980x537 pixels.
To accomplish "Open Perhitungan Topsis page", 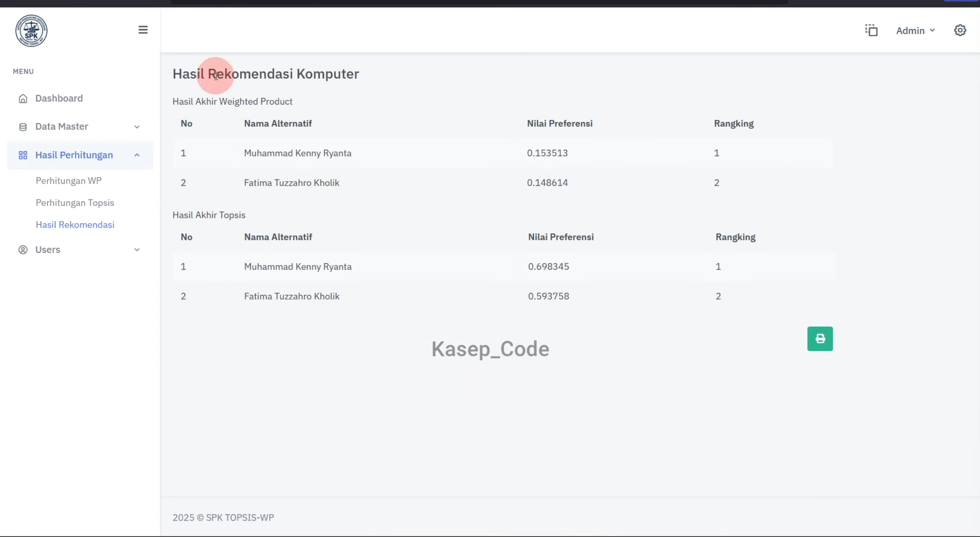I will point(75,203).
